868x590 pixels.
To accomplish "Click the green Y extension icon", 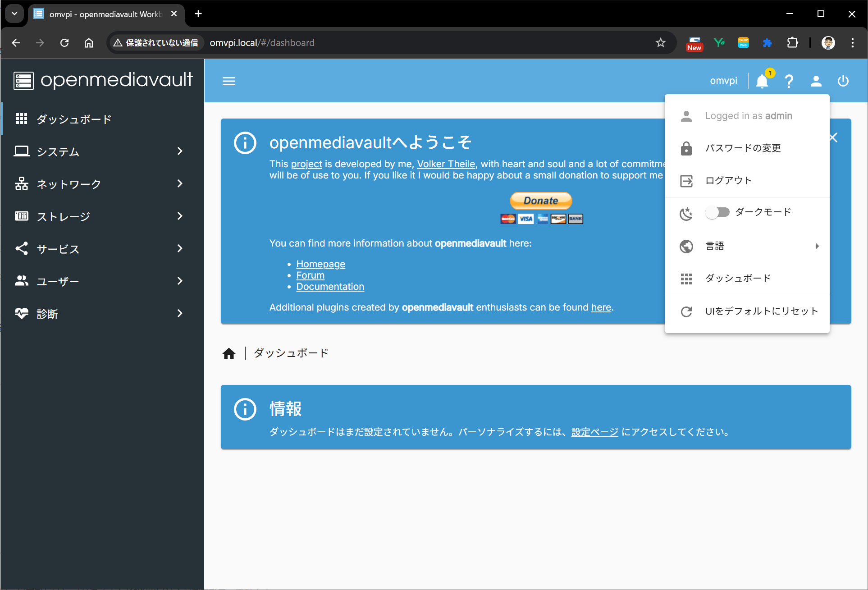I will click(719, 43).
